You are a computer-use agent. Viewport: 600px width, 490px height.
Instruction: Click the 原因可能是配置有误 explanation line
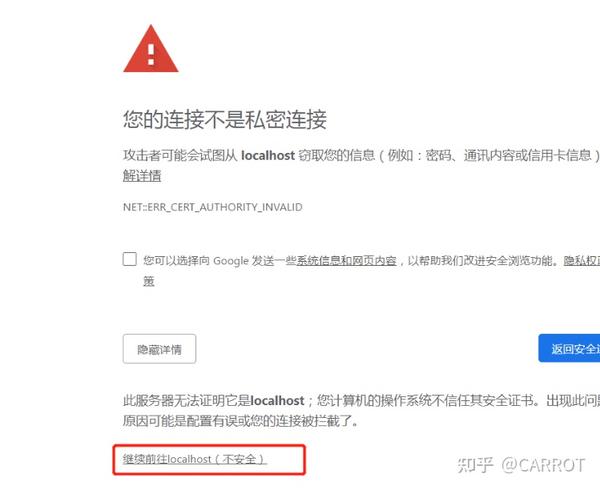(x=241, y=421)
